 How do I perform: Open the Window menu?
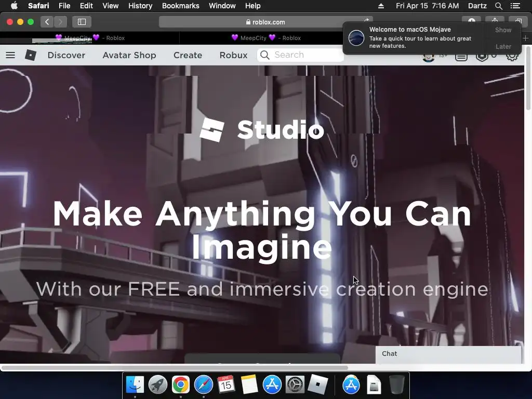click(x=222, y=6)
